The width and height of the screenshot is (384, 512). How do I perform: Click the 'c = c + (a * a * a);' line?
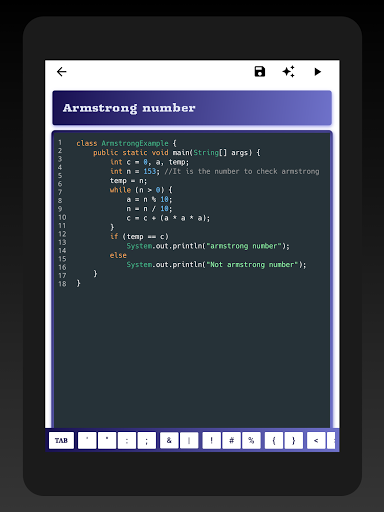168,218
